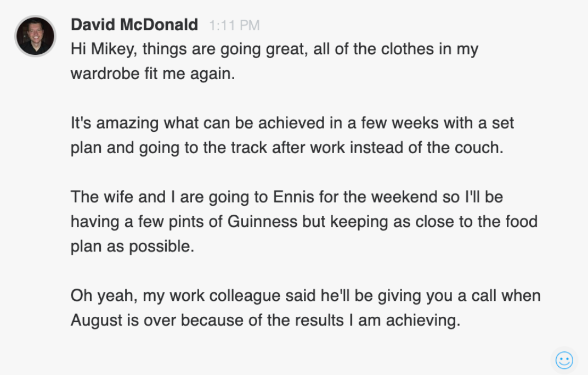Click the sender name David McDonald
Image resolution: width=588 pixels, height=375 pixels.
[134, 25]
